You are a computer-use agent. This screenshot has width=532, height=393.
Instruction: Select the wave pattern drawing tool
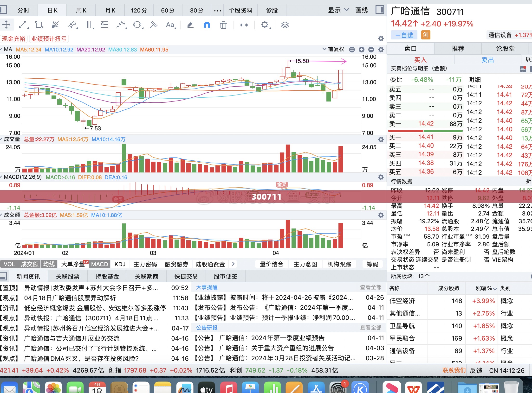pos(121,25)
